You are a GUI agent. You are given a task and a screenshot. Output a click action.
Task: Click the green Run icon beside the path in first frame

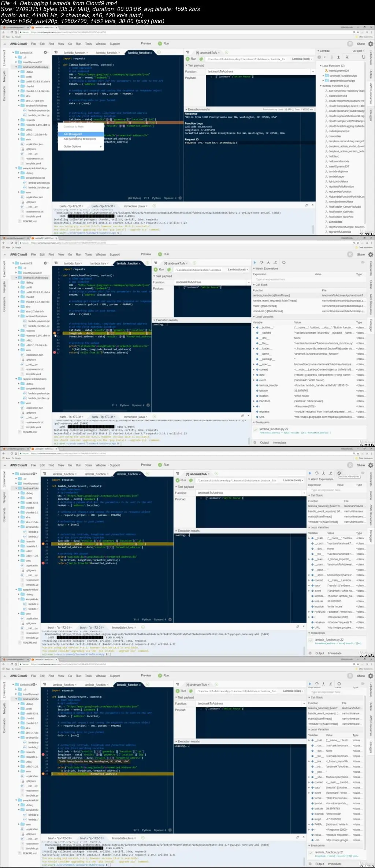[x=187, y=59]
